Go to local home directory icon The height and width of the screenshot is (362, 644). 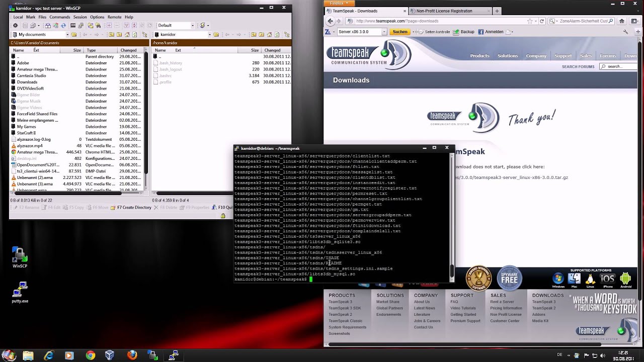[x=127, y=35]
